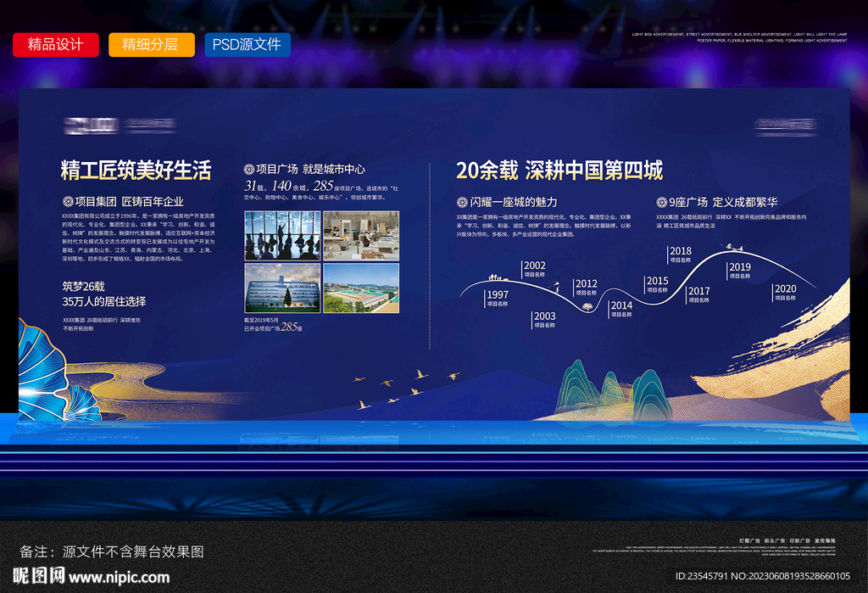Click the 2020 timeline marker

point(784,292)
